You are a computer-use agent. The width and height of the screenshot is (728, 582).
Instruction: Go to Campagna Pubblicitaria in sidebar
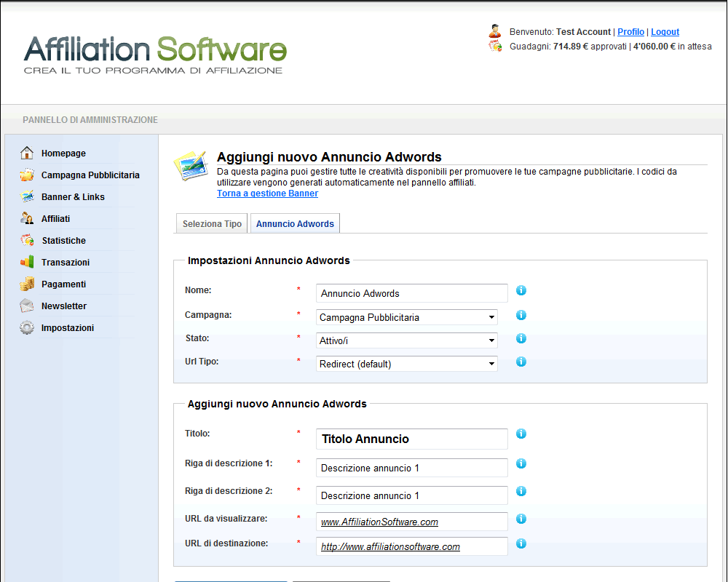coord(90,175)
